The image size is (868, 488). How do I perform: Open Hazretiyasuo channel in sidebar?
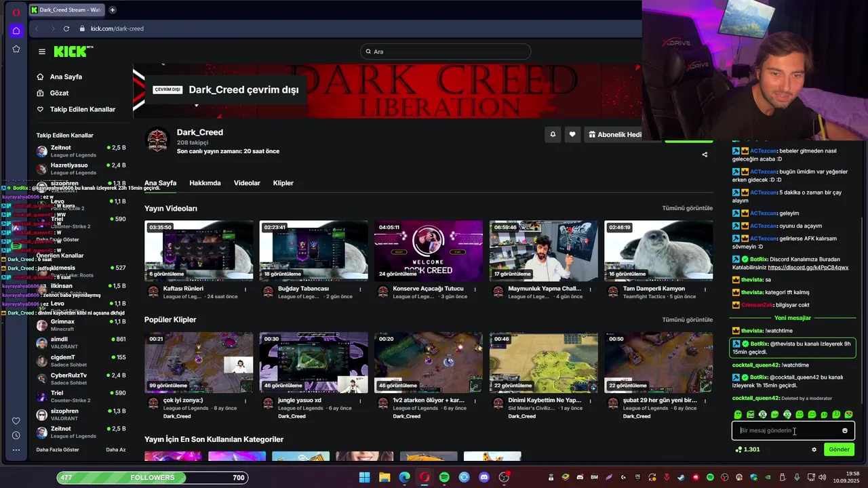click(81, 168)
